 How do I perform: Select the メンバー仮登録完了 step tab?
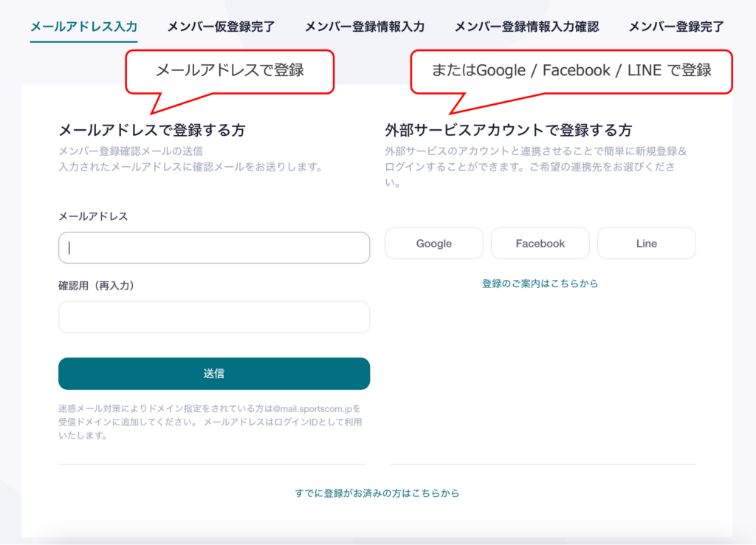coord(221,27)
